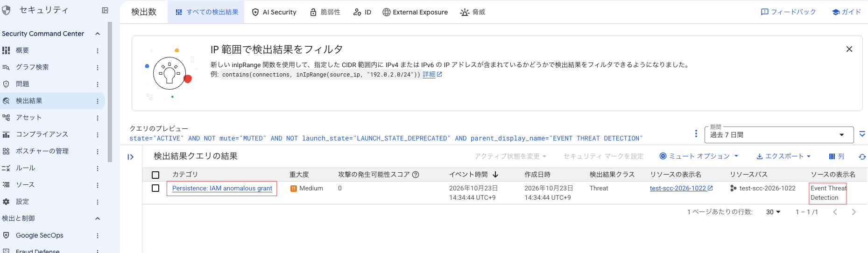Viewport: 868px width, 253px height.
Task: Refresh findings query results
Action: 862,157
